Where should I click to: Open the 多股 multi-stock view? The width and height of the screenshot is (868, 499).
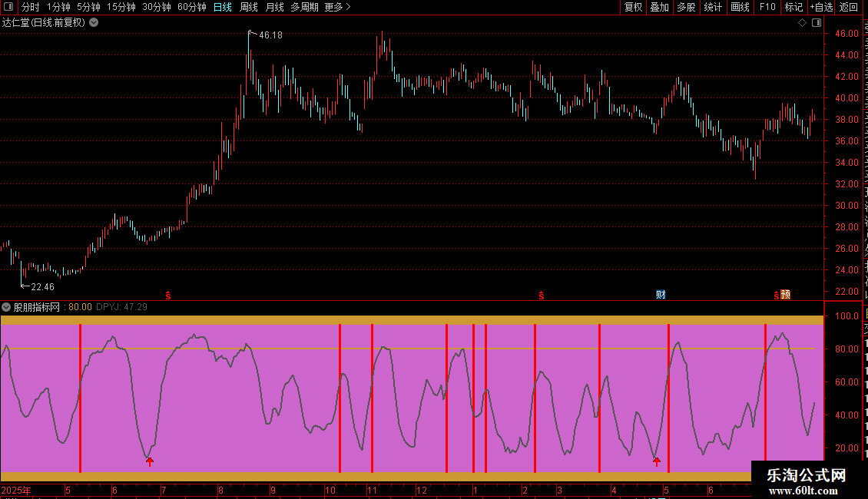coord(687,7)
